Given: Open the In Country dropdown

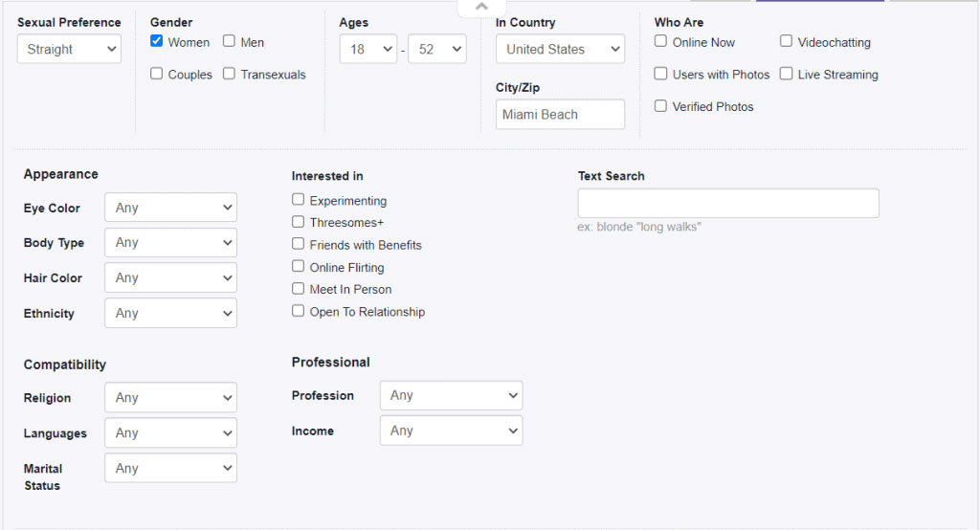Looking at the screenshot, I should [x=560, y=49].
